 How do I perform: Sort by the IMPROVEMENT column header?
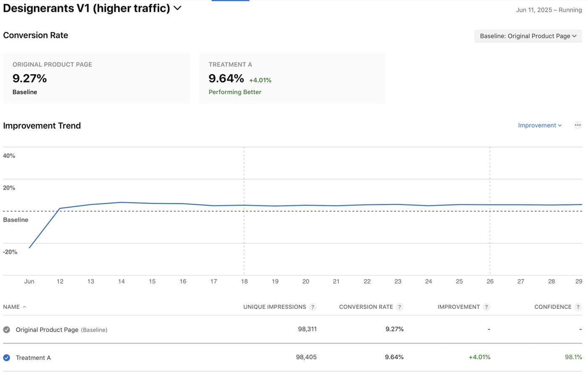[x=459, y=307]
